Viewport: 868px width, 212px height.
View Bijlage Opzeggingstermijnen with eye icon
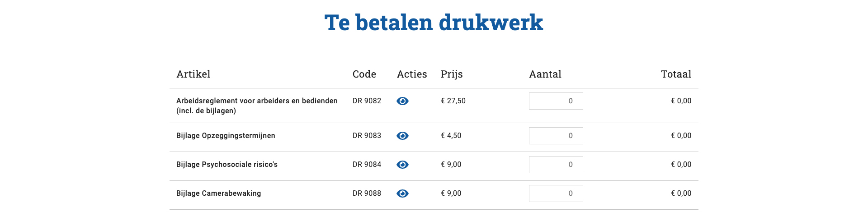point(402,136)
